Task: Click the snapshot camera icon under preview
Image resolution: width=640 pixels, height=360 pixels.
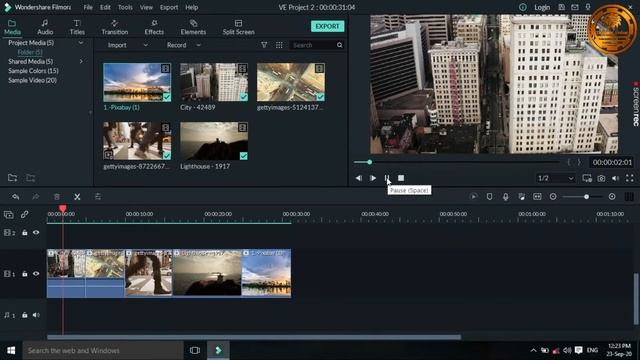Action: coord(601,178)
